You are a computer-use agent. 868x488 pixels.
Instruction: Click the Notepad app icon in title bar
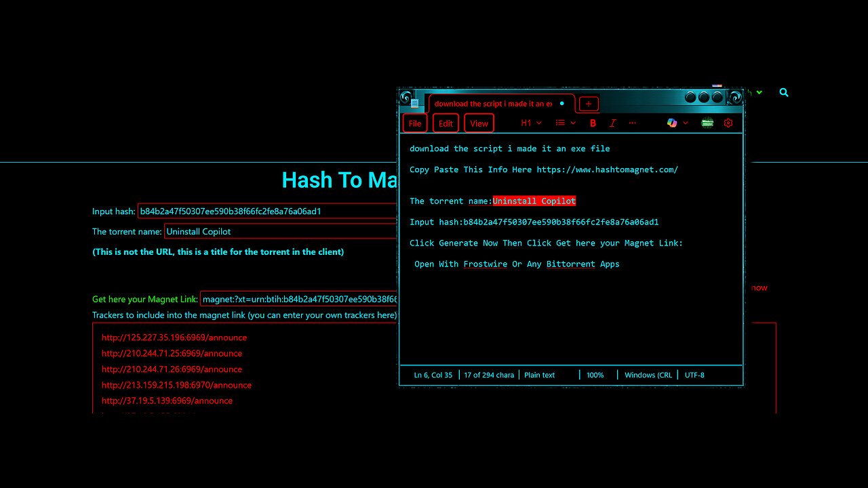pyautogui.click(x=414, y=103)
